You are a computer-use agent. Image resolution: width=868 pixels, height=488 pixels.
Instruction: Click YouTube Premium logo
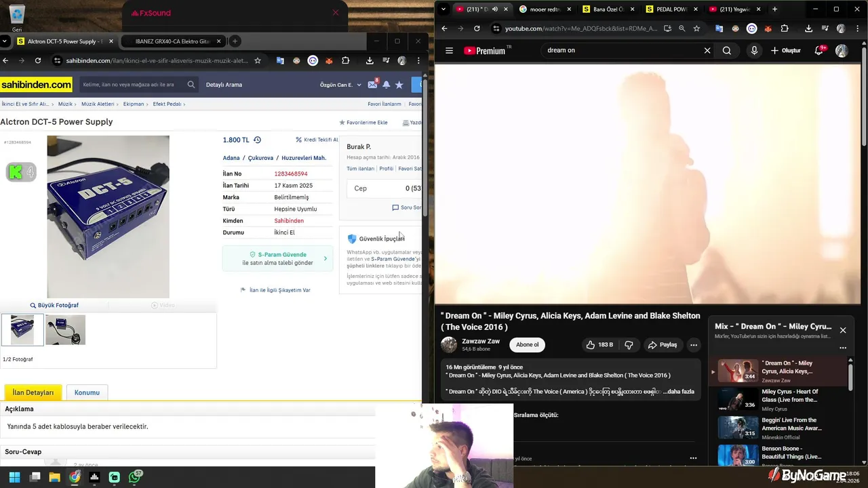point(486,50)
